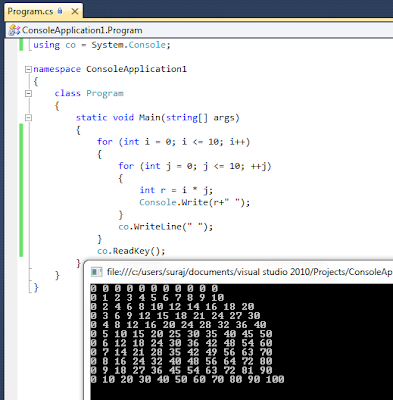
Task: Click '++j' in the inner for loop
Action: [x=259, y=166]
